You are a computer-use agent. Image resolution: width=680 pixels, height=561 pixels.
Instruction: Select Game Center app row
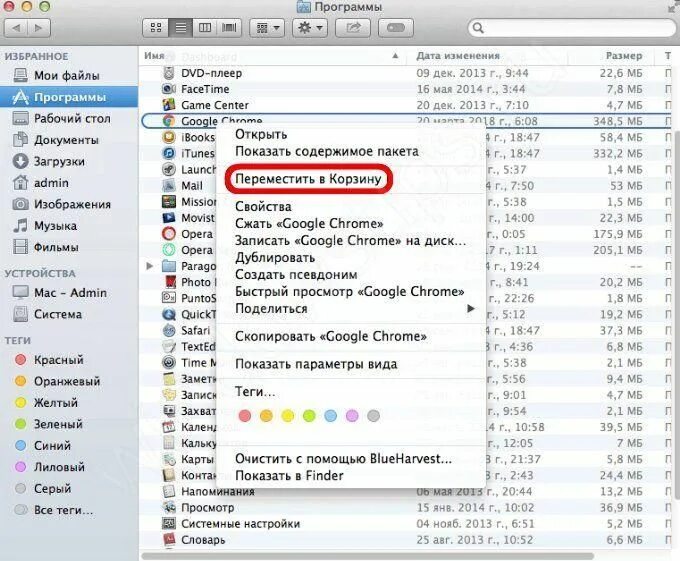[405, 105]
